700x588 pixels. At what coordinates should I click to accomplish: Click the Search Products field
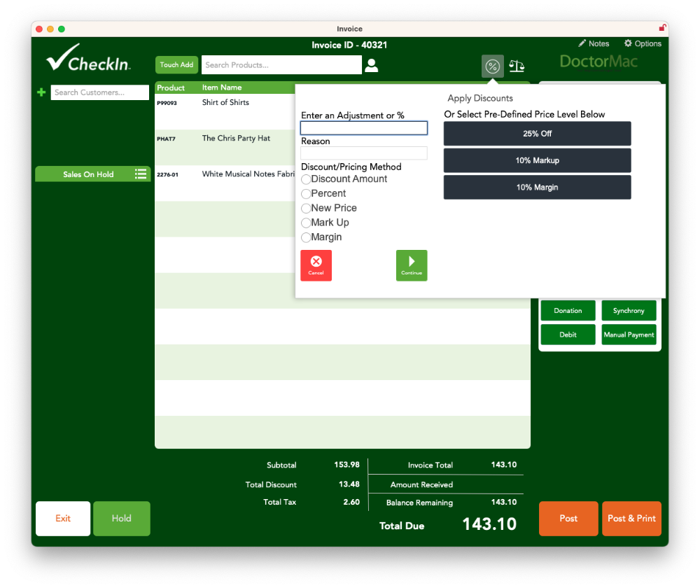click(x=281, y=65)
